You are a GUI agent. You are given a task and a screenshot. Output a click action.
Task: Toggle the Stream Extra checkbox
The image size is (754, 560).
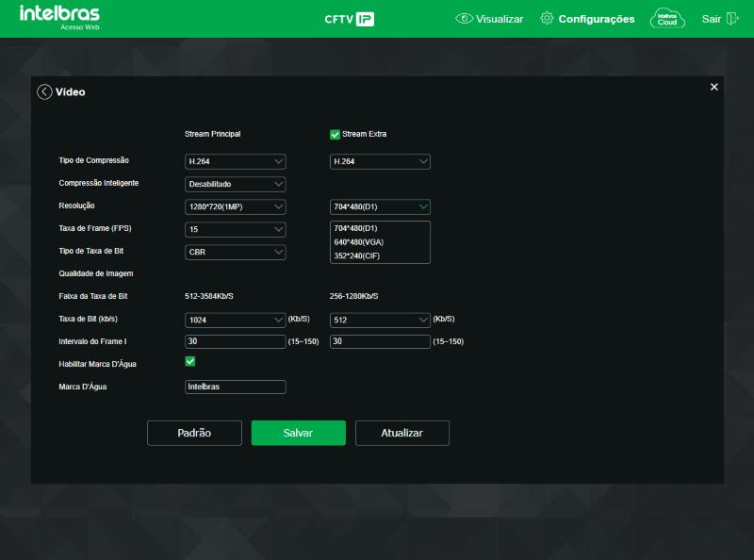[x=335, y=134]
